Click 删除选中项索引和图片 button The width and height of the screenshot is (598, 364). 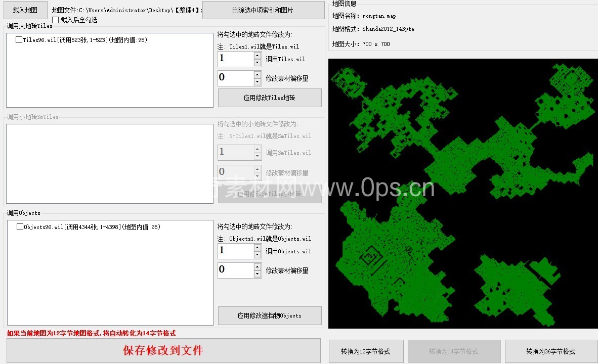pos(263,10)
